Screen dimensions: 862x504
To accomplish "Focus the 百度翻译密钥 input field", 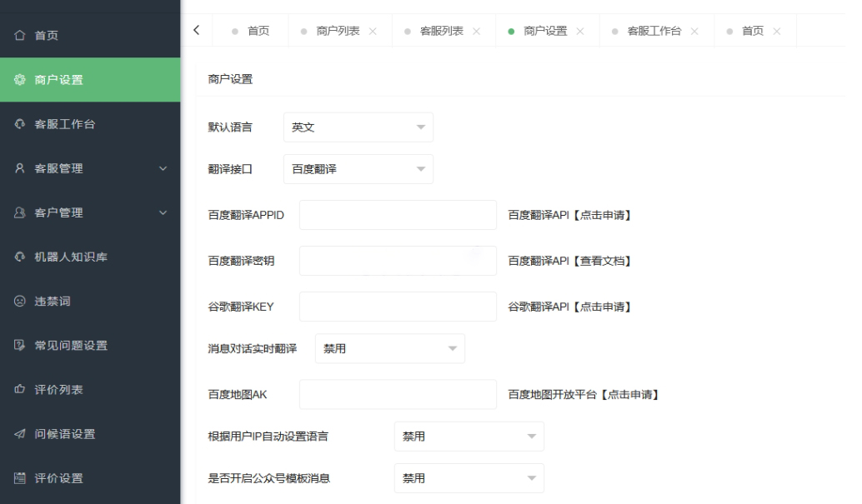I will [x=398, y=261].
